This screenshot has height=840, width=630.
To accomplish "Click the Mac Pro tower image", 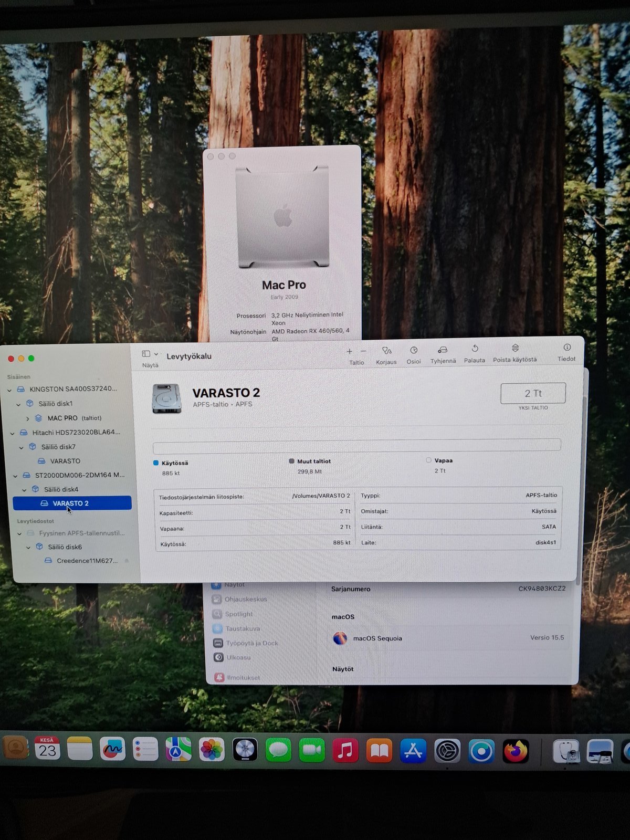I will click(282, 217).
